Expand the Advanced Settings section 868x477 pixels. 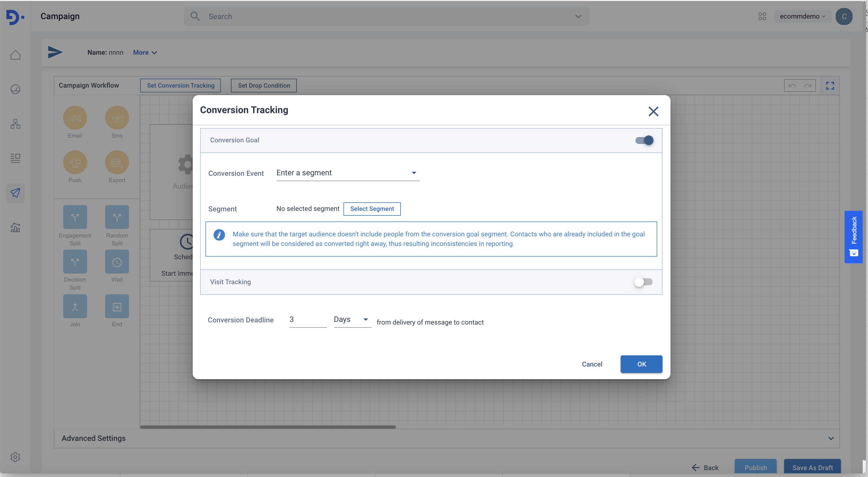click(x=831, y=438)
